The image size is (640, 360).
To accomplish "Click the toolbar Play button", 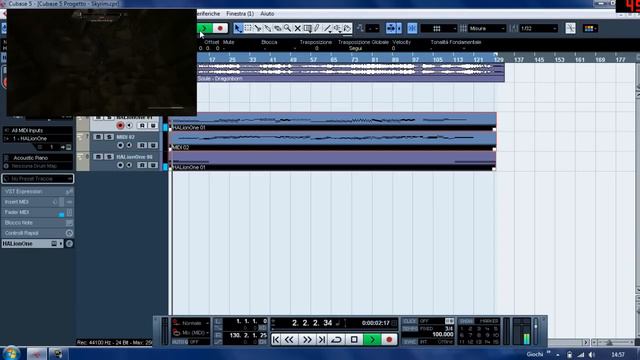I will click(x=205, y=28).
